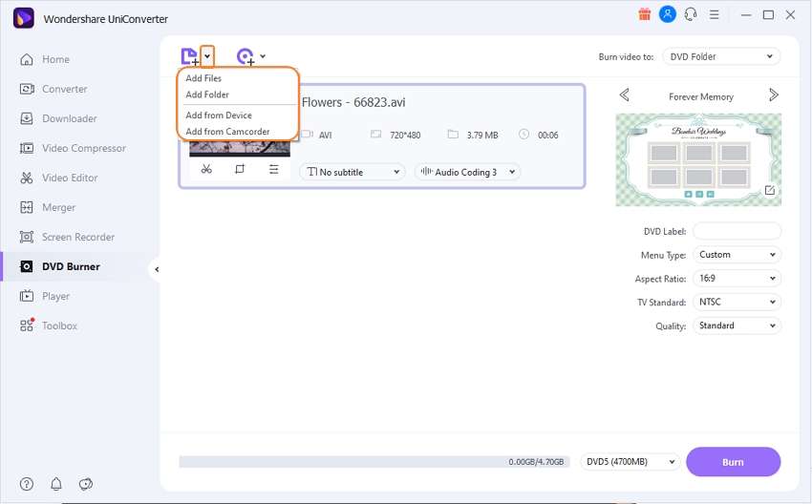Open the DVD5 (4700MB) disc type dropdown
The image size is (812, 504).
tap(630, 462)
